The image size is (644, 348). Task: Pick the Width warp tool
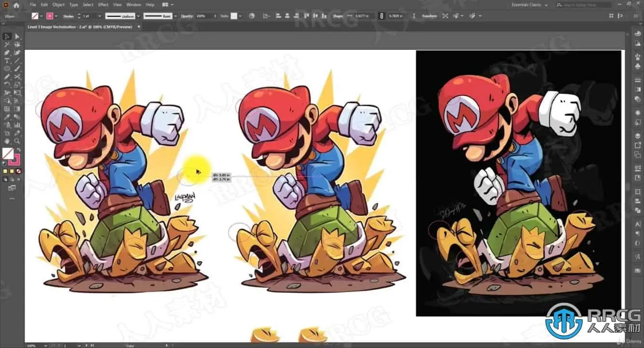point(7,93)
